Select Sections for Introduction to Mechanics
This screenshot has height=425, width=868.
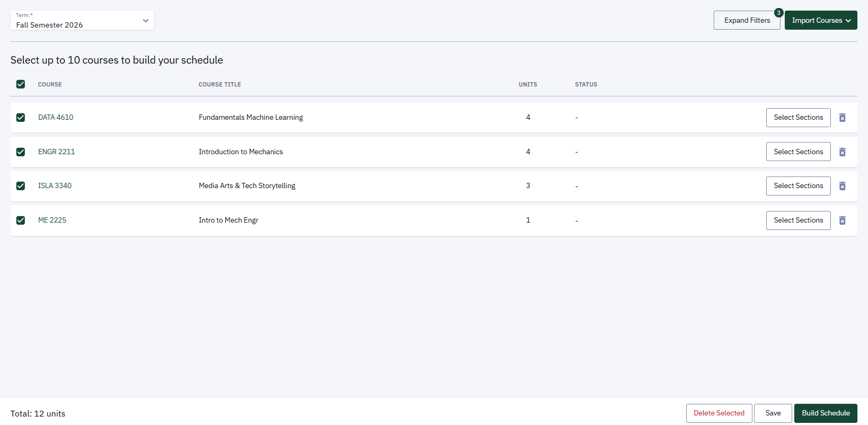click(x=798, y=152)
